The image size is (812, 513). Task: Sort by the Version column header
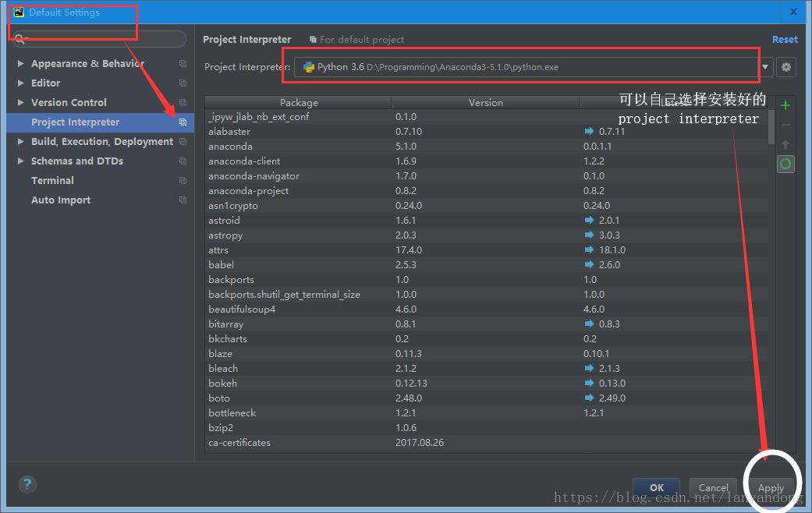click(x=486, y=102)
